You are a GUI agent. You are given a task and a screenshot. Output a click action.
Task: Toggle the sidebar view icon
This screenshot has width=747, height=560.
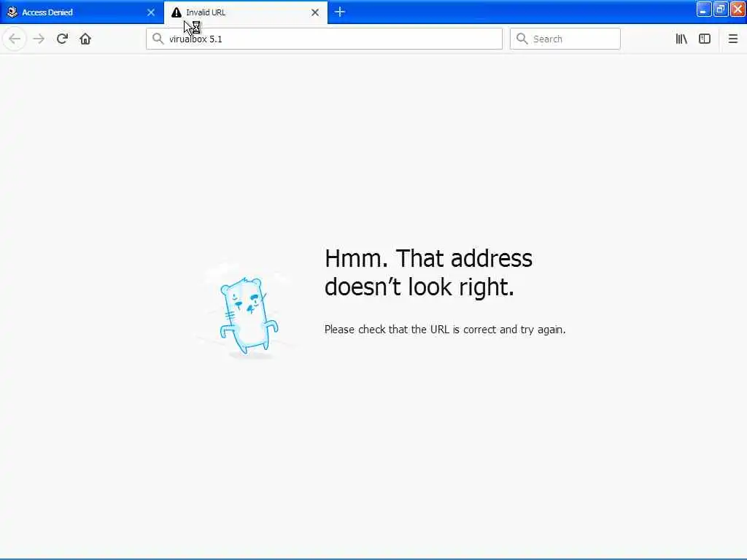pyautogui.click(x=705, y=39)
